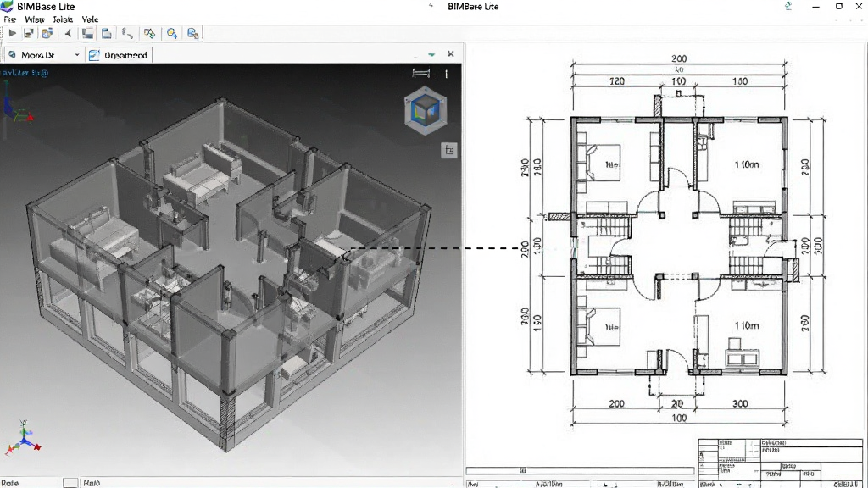The height and width of the screenshot is (488, 868).
Task: Click the small grey box in the status bar
Action: click(x=70, y=482)
